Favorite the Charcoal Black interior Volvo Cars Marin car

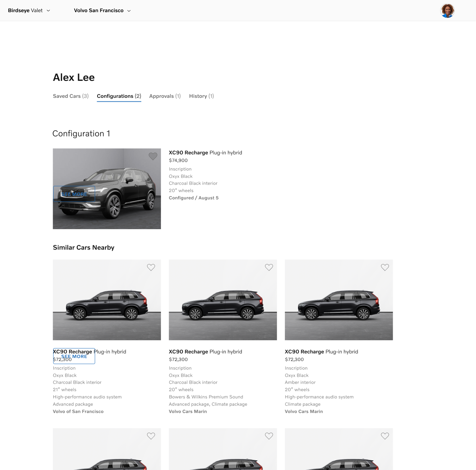click(269, 267)
